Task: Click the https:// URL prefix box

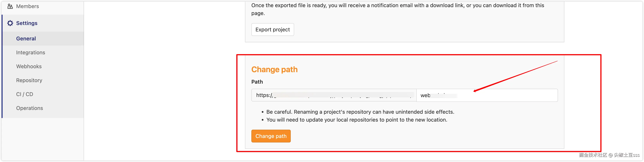Action: tap(334, 95)
